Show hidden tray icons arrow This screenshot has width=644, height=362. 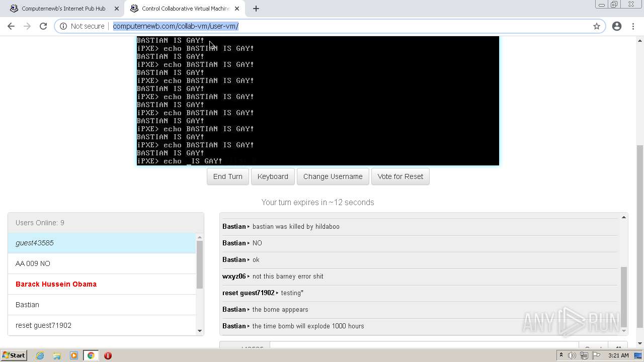(x=561, y=355)
